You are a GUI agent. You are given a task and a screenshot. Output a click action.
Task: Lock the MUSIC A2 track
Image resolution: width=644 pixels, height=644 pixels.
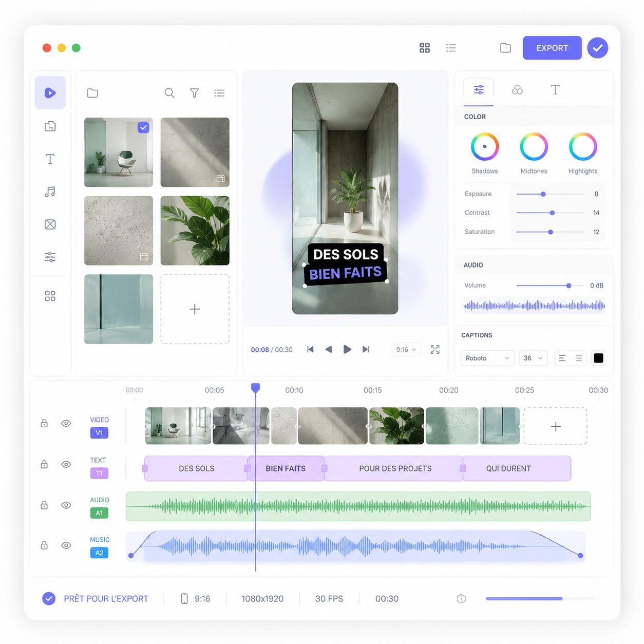[44, 545]
